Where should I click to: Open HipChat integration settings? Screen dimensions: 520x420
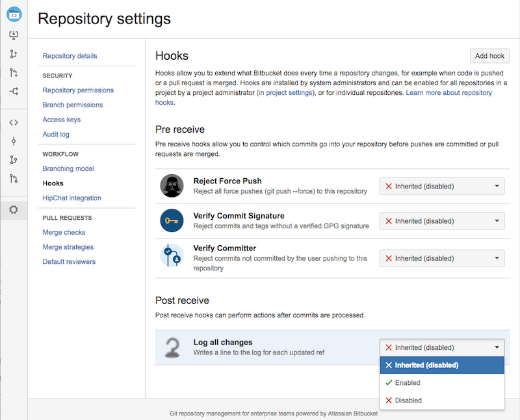coord(71,198)
